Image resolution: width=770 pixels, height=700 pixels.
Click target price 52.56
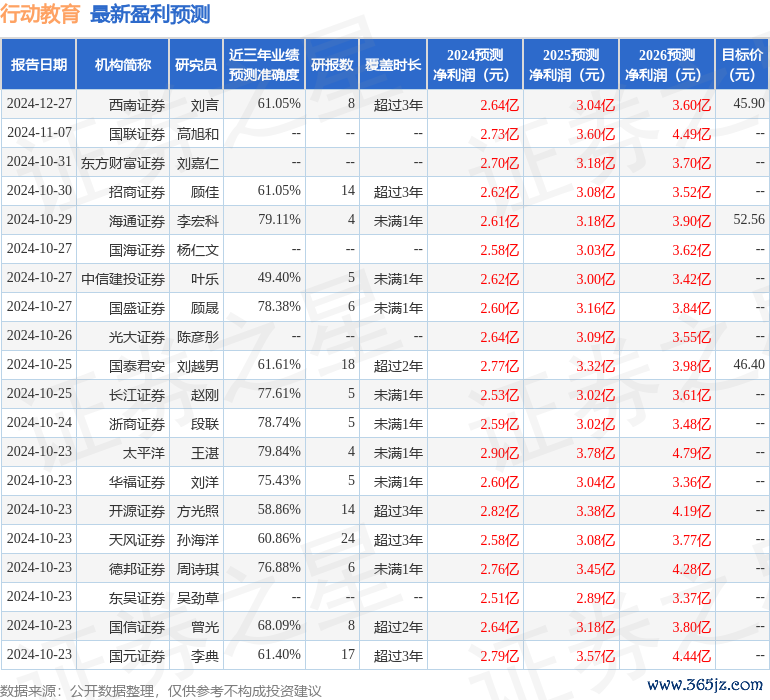[749, 220]
